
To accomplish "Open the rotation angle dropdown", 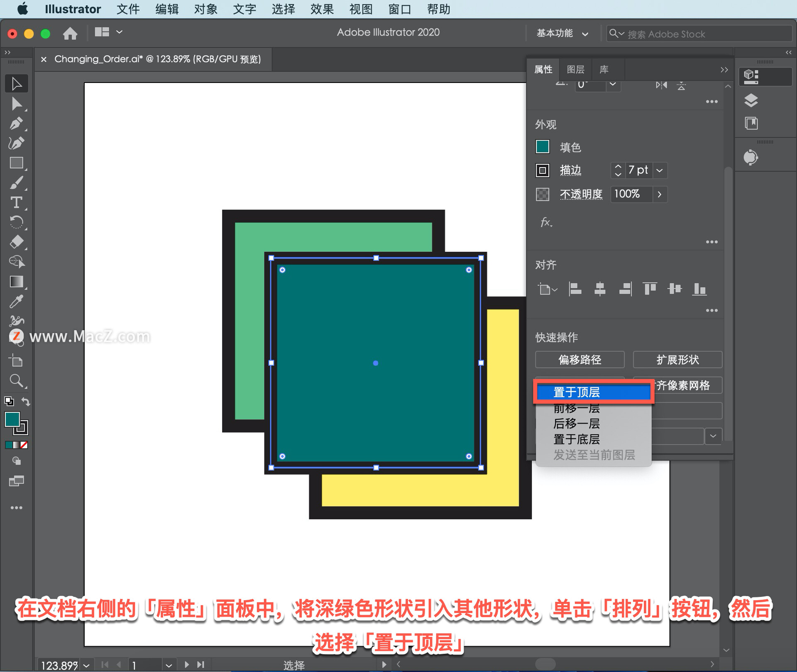I will click(x=613, y=85).
